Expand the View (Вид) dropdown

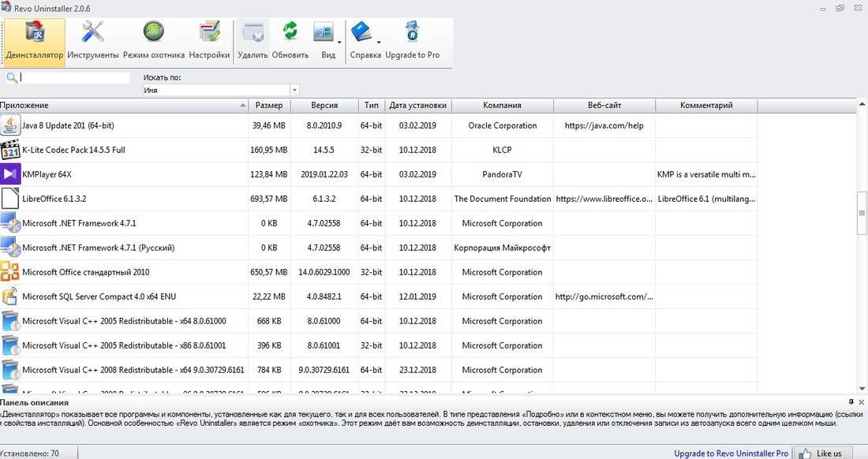(x=339, y=43)
